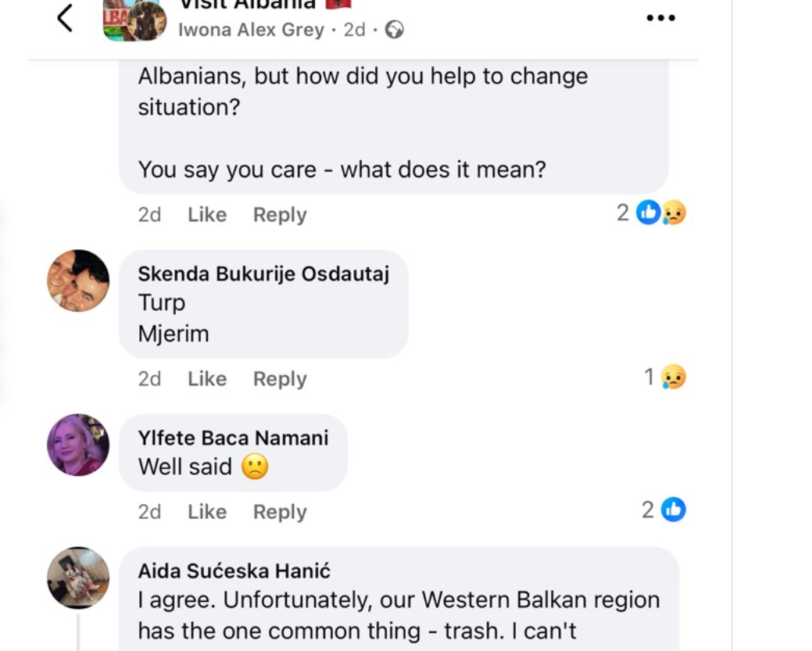Click the name Ylfete Baca Namani
Screen dimensions: 812x651
pos(233,438)
